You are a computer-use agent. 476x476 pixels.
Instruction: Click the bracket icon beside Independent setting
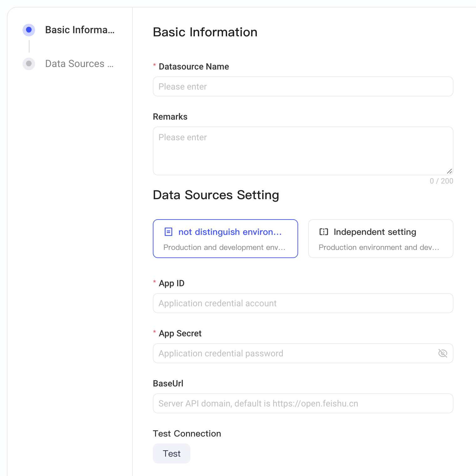324,232
